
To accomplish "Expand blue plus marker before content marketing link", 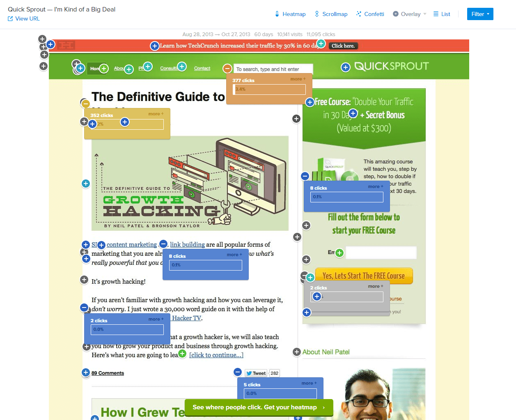I will pyautogui.click(x=101, y=246).
